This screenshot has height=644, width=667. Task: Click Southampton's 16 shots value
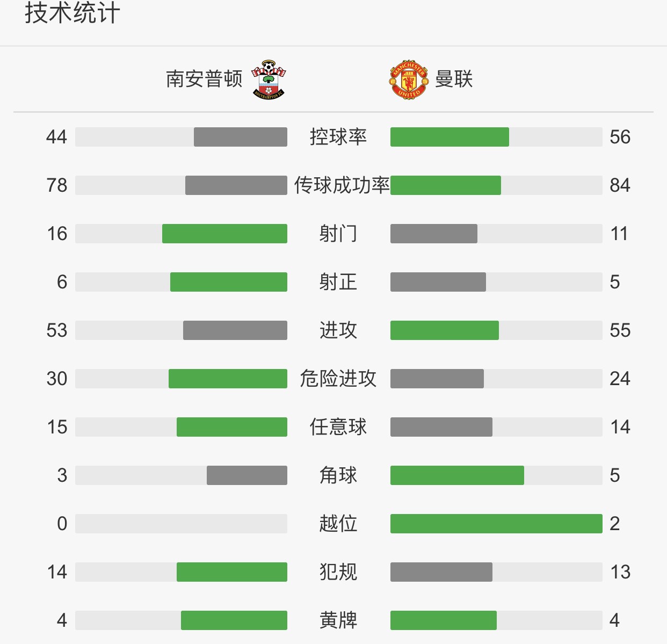[57, 234]
